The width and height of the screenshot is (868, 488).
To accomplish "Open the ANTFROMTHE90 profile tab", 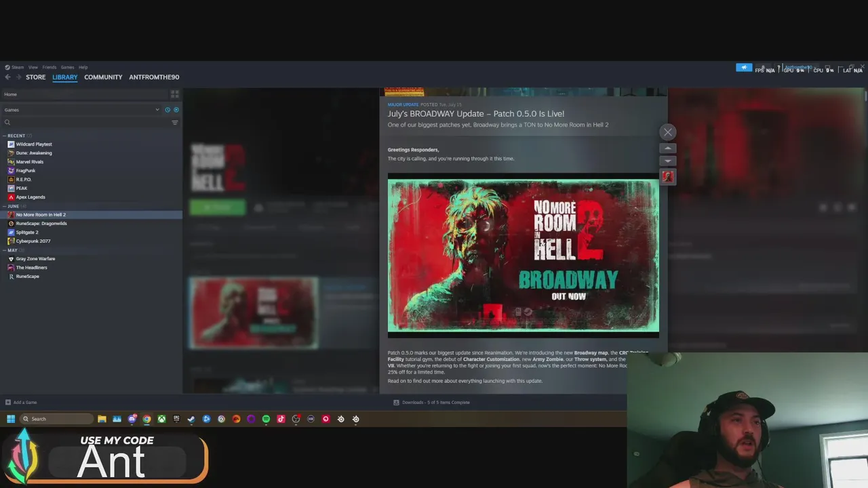I will [x=154, y=77].
